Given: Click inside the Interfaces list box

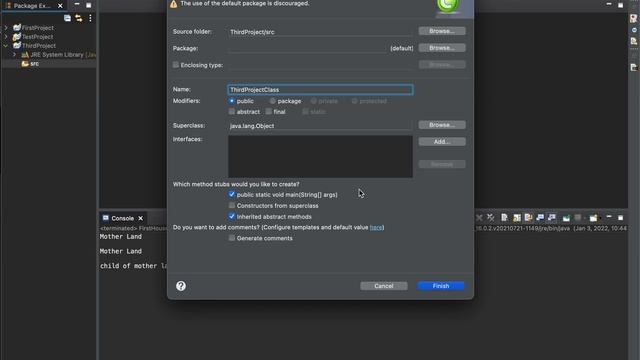Looking at the screenshot, I should point(320,157).
